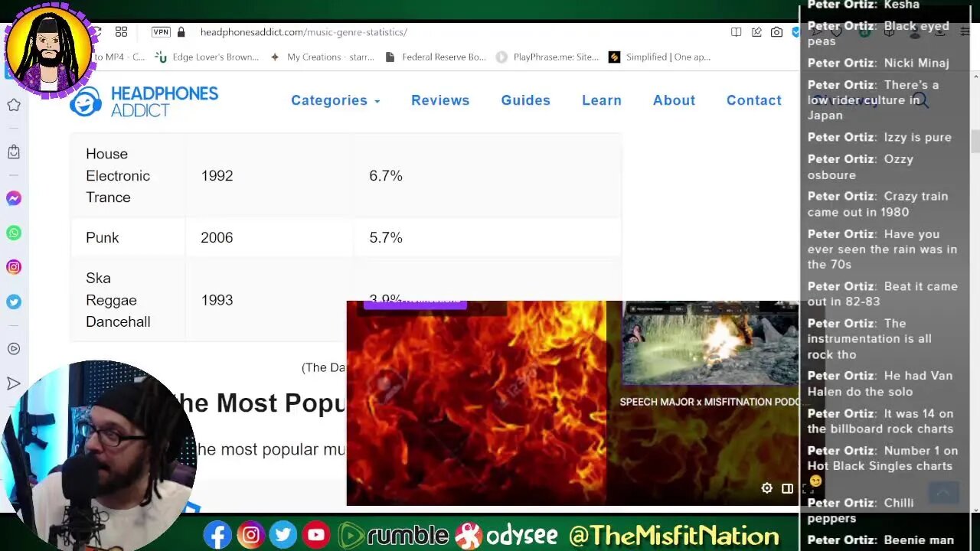Screen dimensions: 980x551
Task: Click the 2006 year cell
Action: (269, 237)
